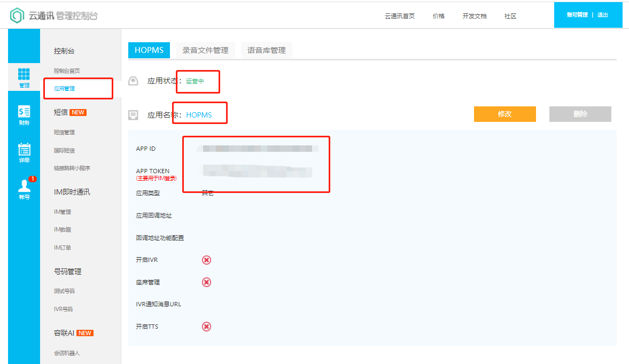Open 链接跳转小程序 in side menu
The image size is (629, 364).
click(x=72, y=168)
